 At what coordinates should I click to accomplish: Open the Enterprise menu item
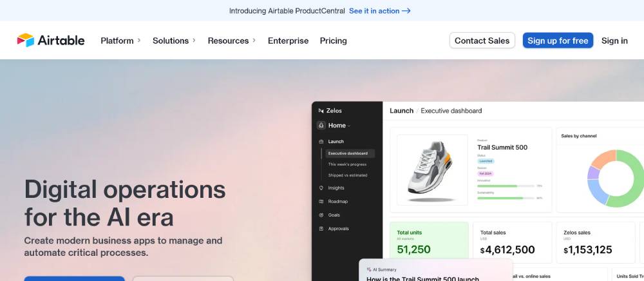288,41
